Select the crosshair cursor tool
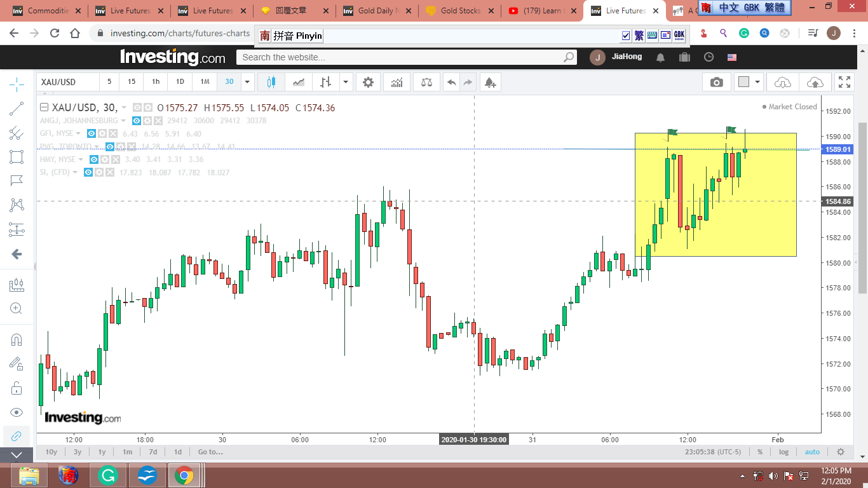This screenshot has width=868, height=488. pyautogui.click(x=17, y=83)
